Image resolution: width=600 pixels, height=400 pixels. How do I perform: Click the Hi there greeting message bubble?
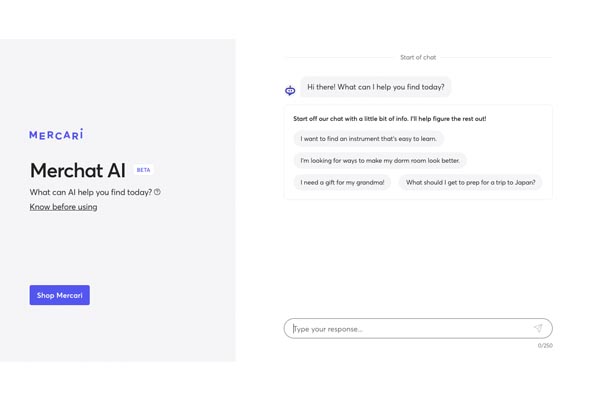coord(375,87)
